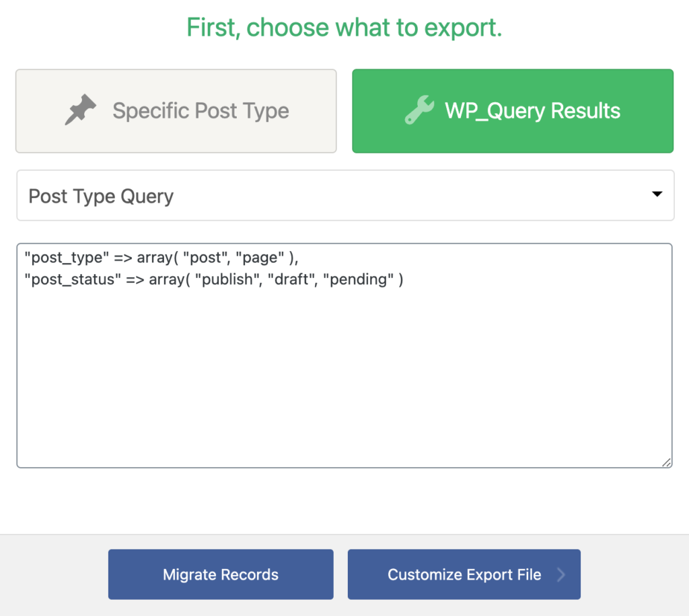Click the Migrate Records button
The image size is (689, 616).
pos(221,574)
